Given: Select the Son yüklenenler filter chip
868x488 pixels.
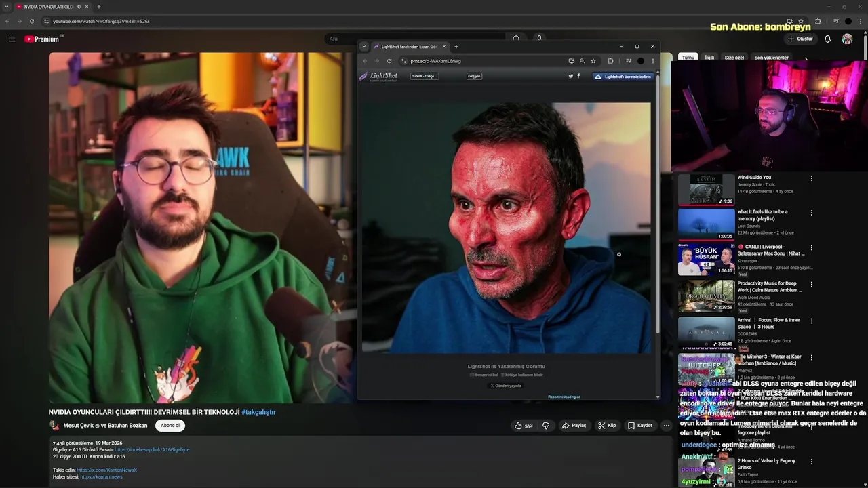Looking at the screenshot, I should click(x=772, y=58).
